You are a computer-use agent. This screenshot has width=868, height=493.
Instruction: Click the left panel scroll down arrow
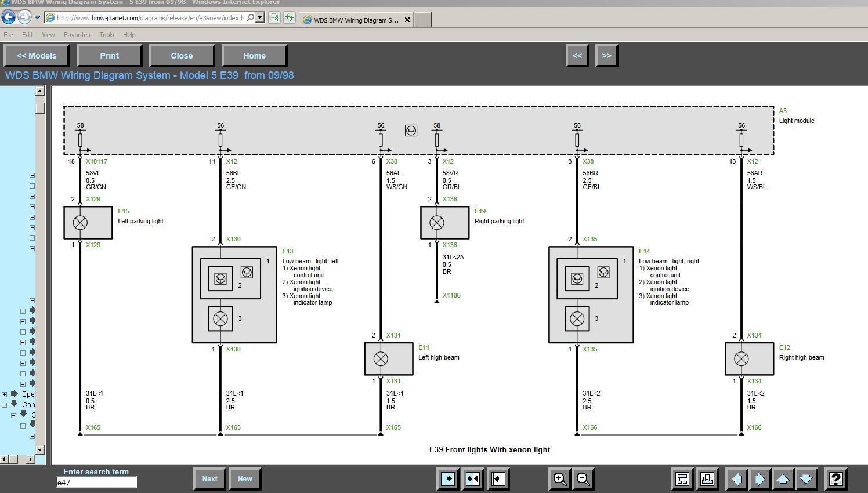(39, 450)
